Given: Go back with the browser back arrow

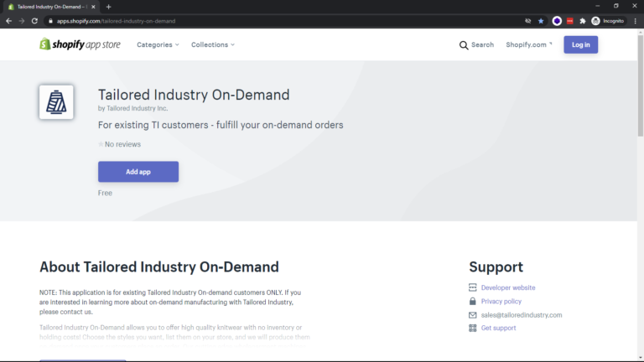Looking at the screenshot, I should [x=9, y=20].
